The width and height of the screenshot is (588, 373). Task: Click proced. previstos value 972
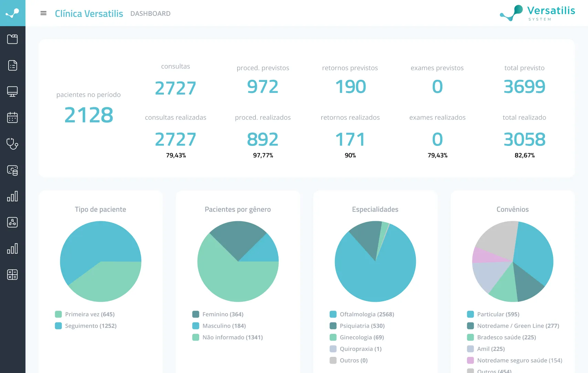click(x=263, y=86)
